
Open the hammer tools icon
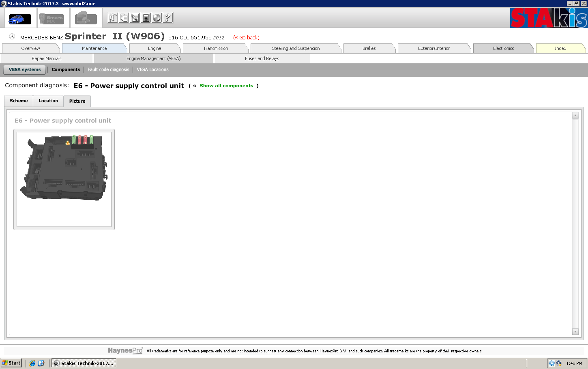click(113, 18)
